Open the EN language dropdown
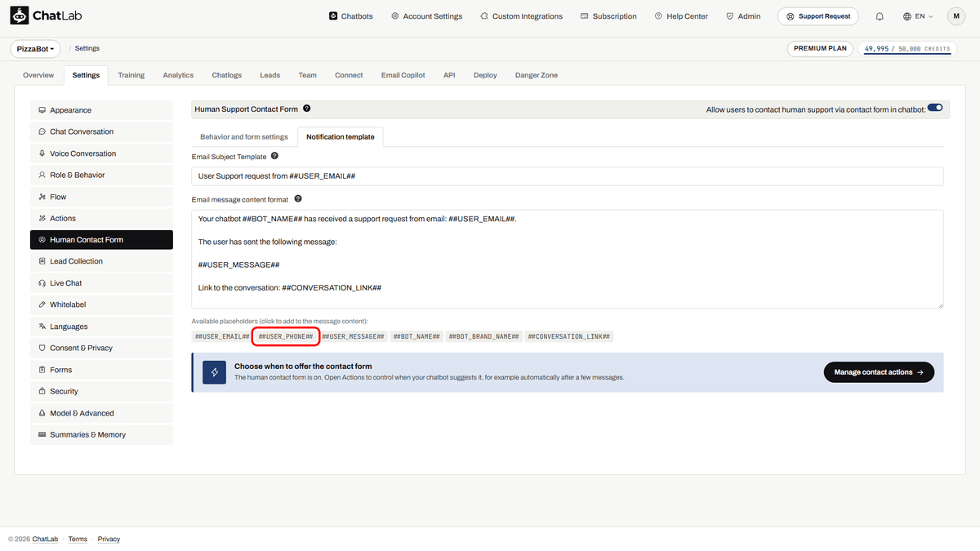The height and width of the screenshot is (551, 980). [x=918, y=16]
